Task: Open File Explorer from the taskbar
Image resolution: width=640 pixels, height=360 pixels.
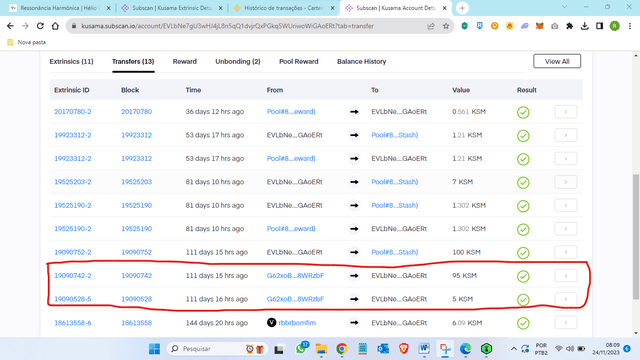Action: tap(321, 349)
